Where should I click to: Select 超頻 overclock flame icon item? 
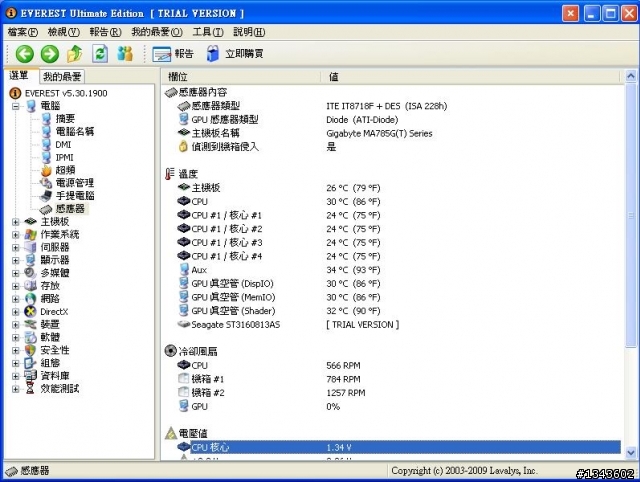click(x=46, y=170)
